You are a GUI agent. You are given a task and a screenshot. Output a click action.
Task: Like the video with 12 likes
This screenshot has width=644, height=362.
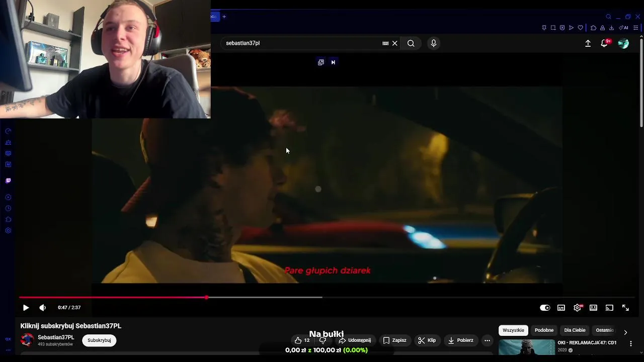(x=302, y=340)
